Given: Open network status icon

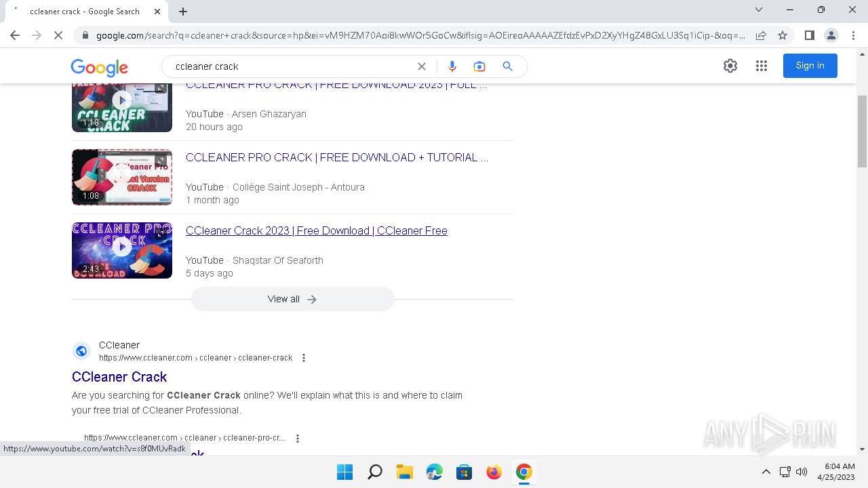Looking at the screenshot, I should pyautogui.click(x=785, y=472).
